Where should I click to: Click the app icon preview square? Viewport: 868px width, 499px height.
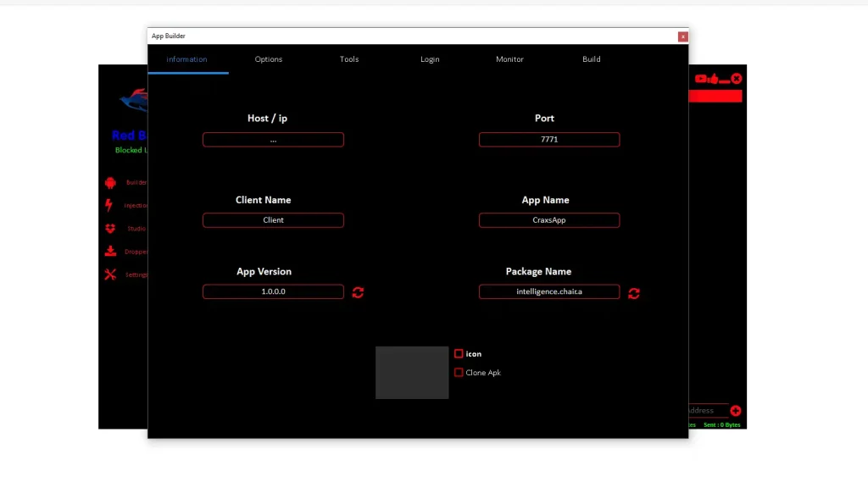(412, 373)
